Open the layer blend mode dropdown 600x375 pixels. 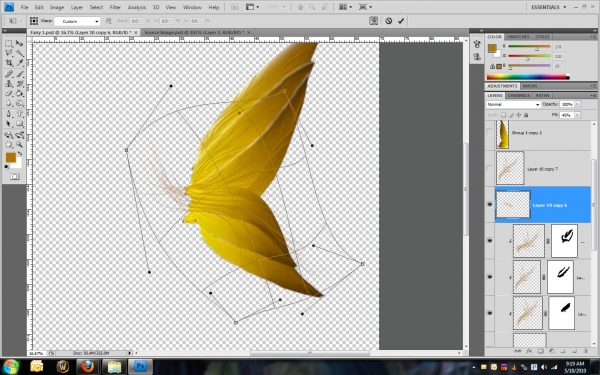click(514, 104)
